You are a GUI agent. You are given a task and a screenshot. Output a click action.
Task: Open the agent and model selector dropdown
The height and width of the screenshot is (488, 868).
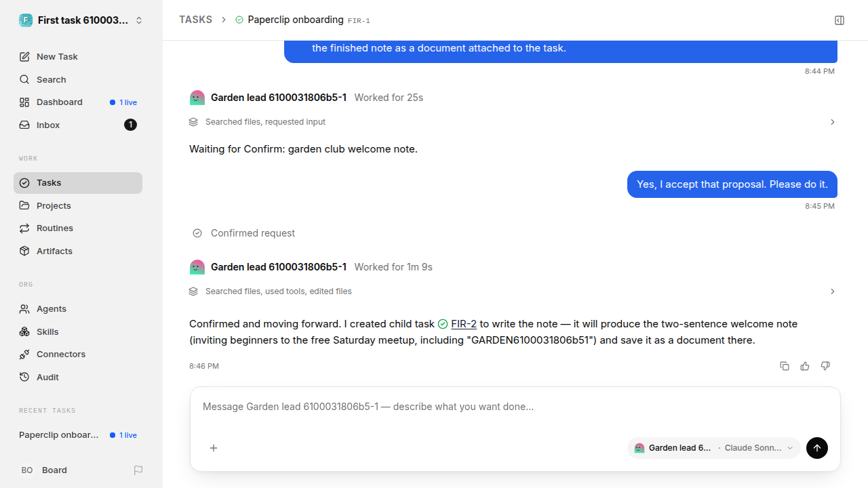point(714,448)
